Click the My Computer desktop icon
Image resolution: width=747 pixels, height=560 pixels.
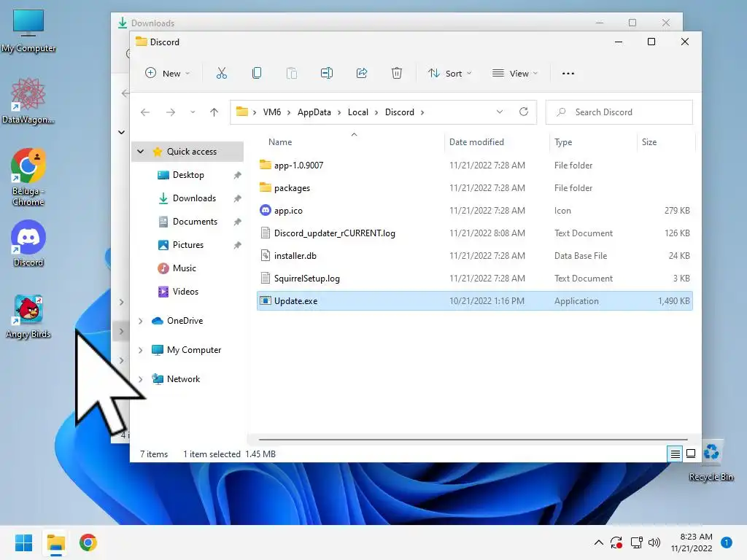click(28, 31)
